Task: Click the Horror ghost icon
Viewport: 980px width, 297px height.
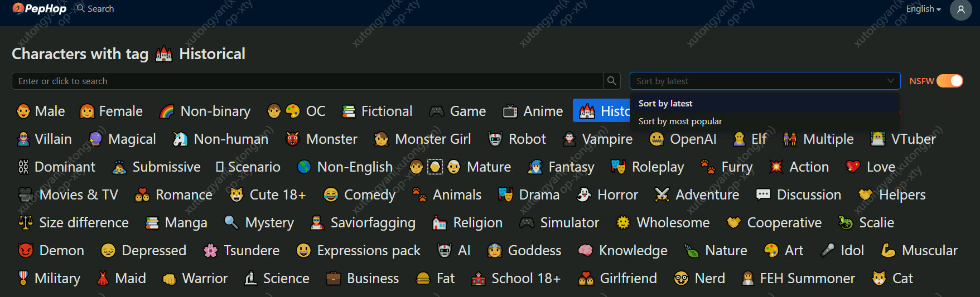Action: (584, 194)
